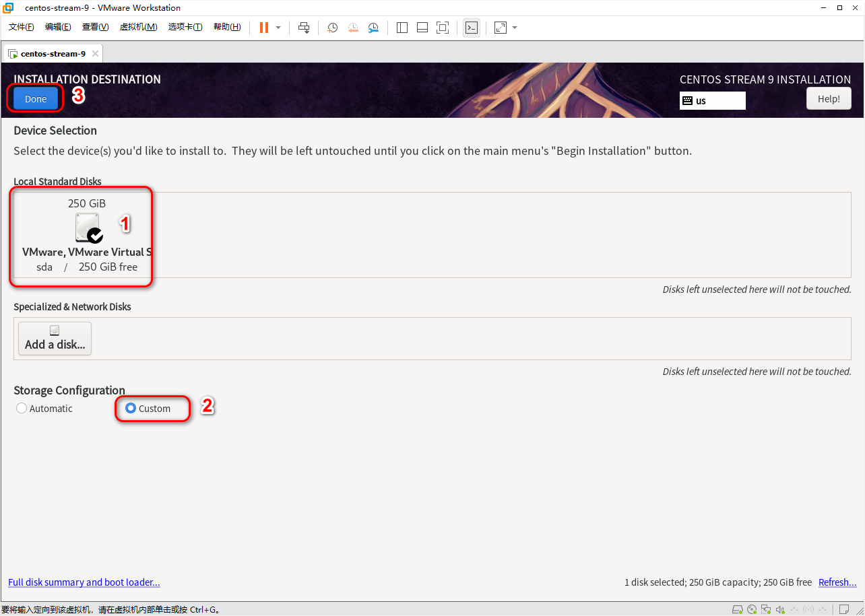Select Automatic storage configuration
This screenshot has width=865, height=616.
[x=44, y=408]
